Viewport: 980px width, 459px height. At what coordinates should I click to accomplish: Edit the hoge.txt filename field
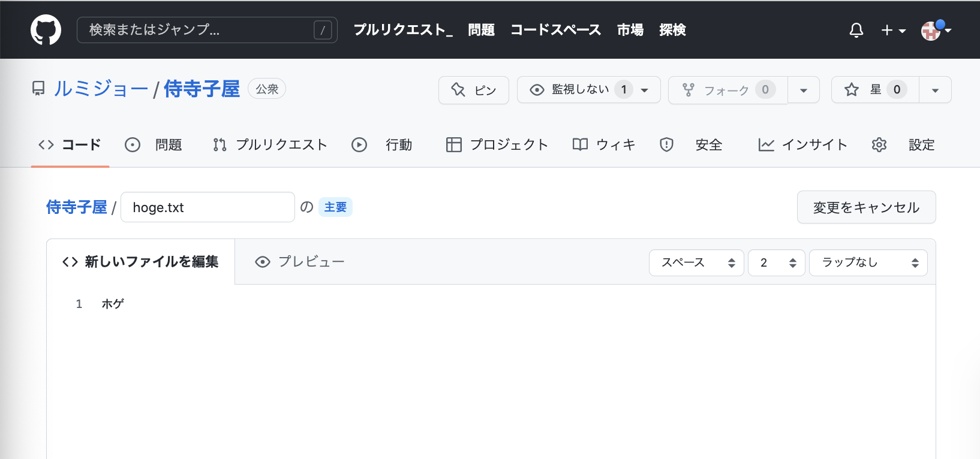(208, 207)
